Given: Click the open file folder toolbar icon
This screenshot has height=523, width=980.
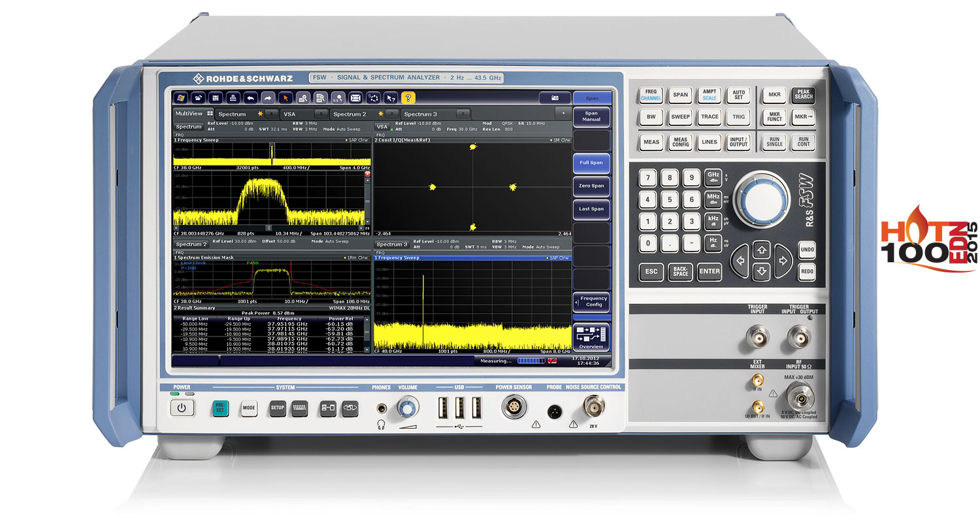Looking at the screenshot, I should point(199,97).
